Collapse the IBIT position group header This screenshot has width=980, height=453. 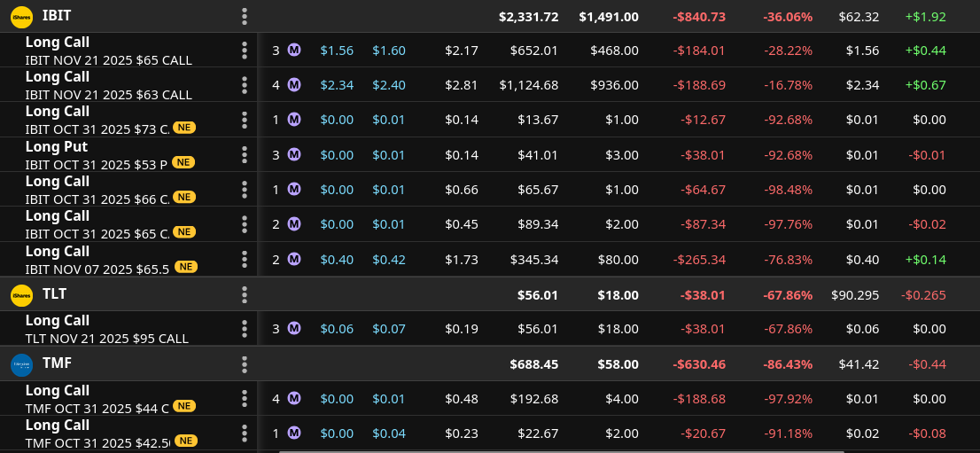click(490, 16)
